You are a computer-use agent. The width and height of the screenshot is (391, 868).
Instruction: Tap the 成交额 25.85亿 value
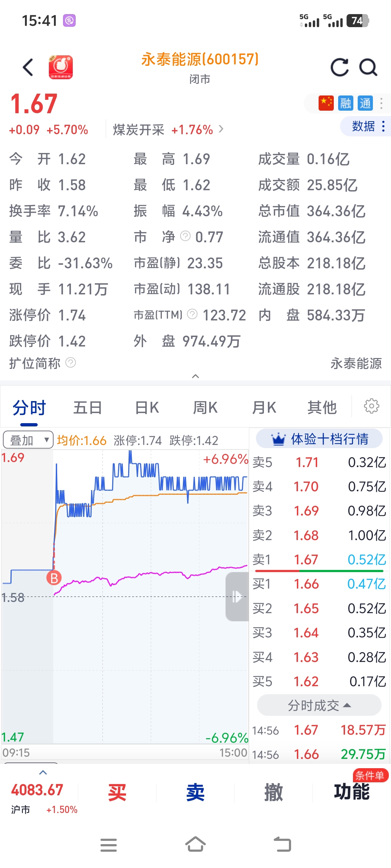332,185
